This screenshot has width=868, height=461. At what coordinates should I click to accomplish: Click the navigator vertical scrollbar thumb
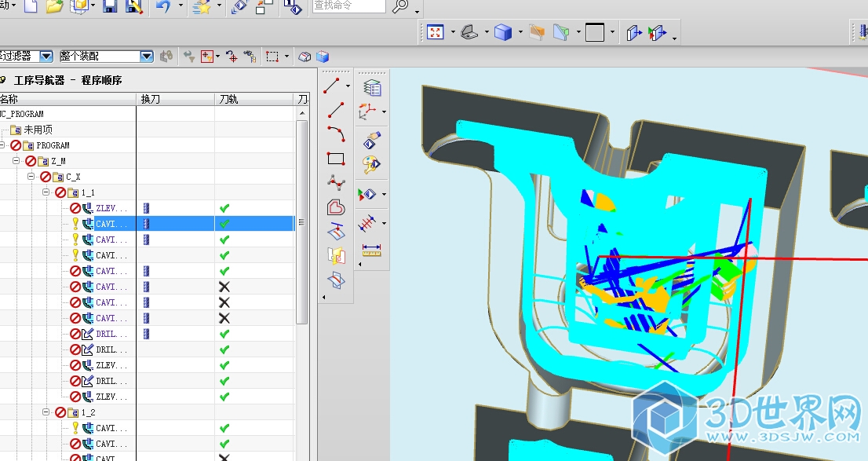(x=302, y=221)
